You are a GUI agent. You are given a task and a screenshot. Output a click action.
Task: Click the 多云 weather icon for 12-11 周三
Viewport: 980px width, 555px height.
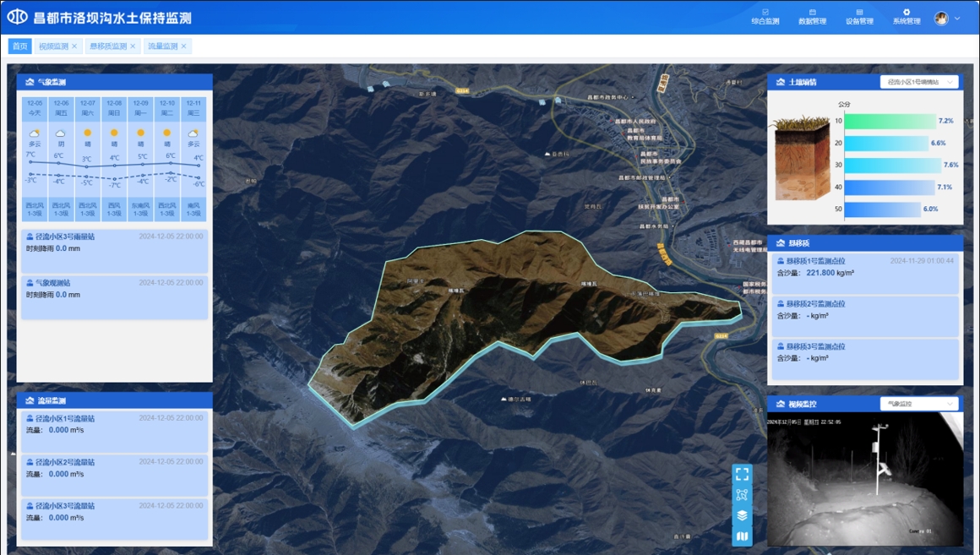(x=193, y=133)
